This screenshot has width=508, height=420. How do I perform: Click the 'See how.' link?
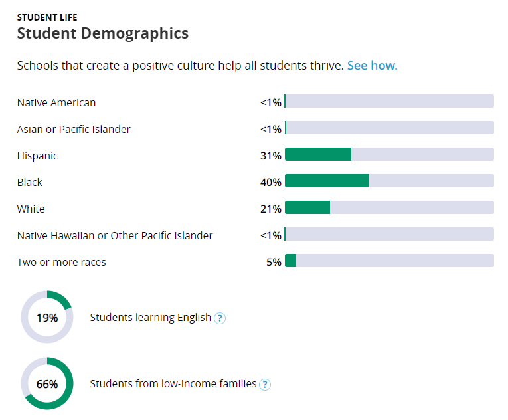pyautogui.click(x=372, y=66)
